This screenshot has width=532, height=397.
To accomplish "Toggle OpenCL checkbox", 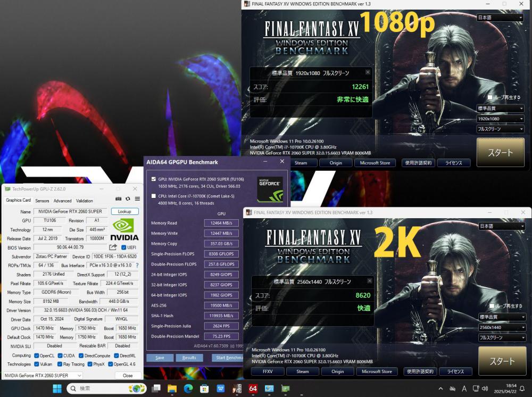I will point(36,355).
